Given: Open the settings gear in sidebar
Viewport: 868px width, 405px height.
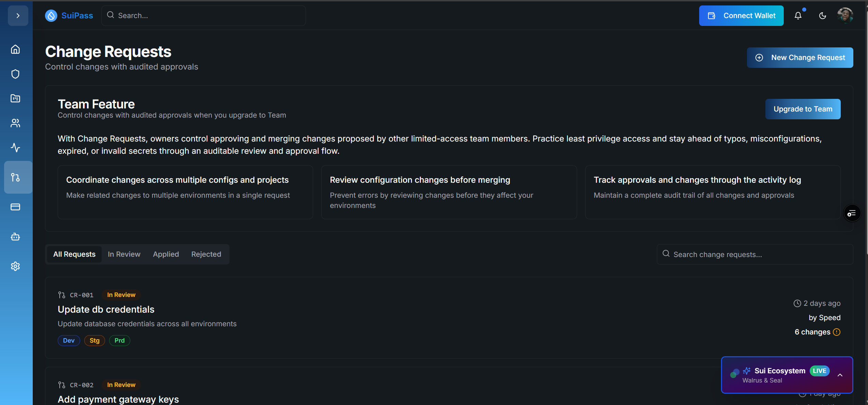Looking at the screenshot, I should click(15, 266).
